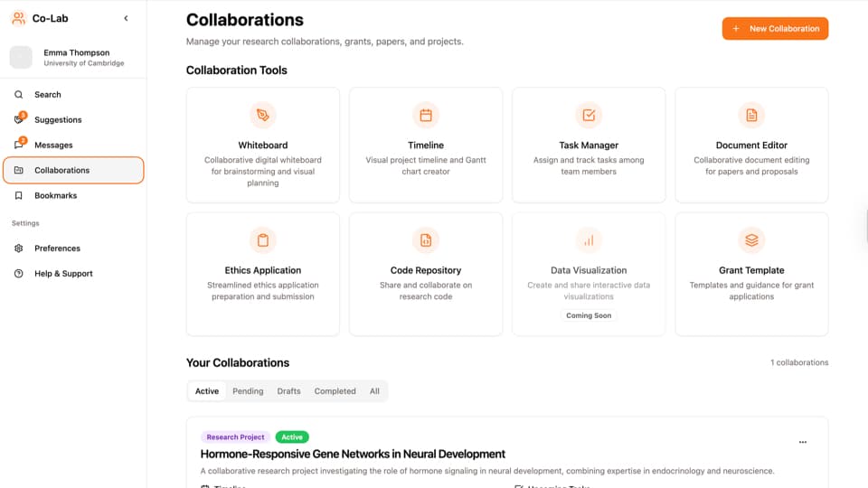Open the Grant Template tool title
868x488 pixels.
tap(751, 270)
